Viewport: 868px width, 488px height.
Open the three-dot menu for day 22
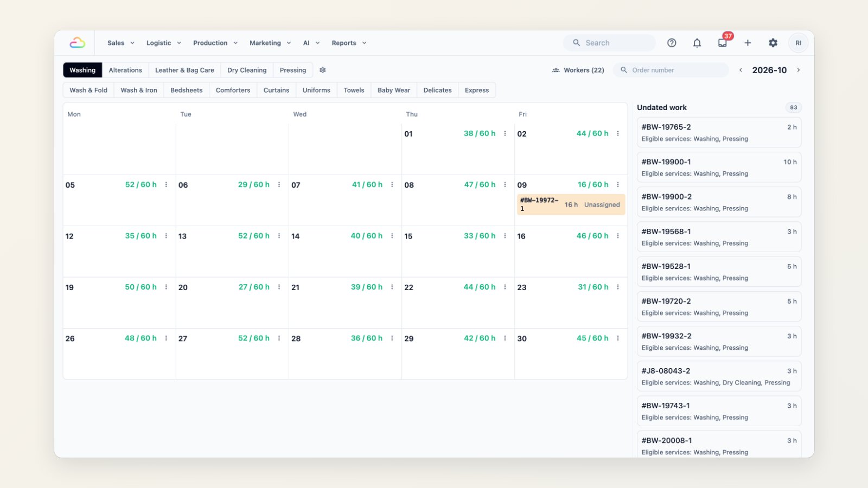pyautogui.click(x=505, y=287)
